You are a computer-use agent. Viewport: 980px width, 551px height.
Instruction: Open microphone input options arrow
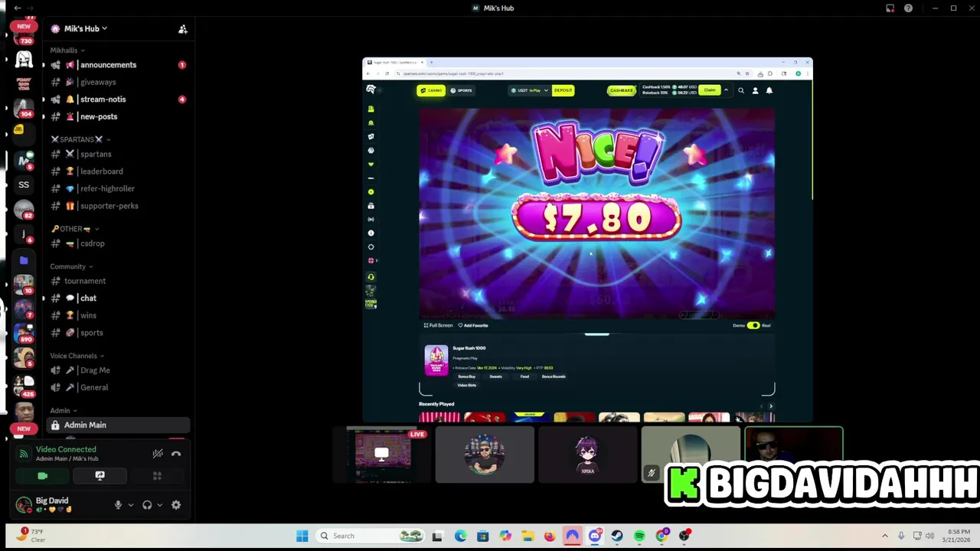130,505
